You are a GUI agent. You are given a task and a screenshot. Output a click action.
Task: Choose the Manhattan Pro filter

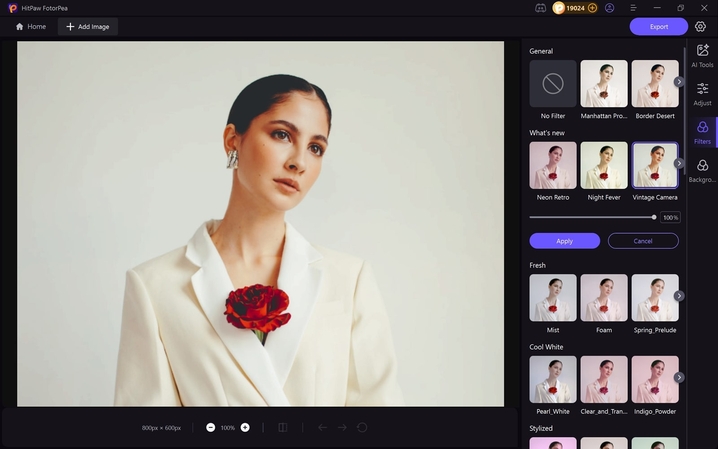point(604,84)
